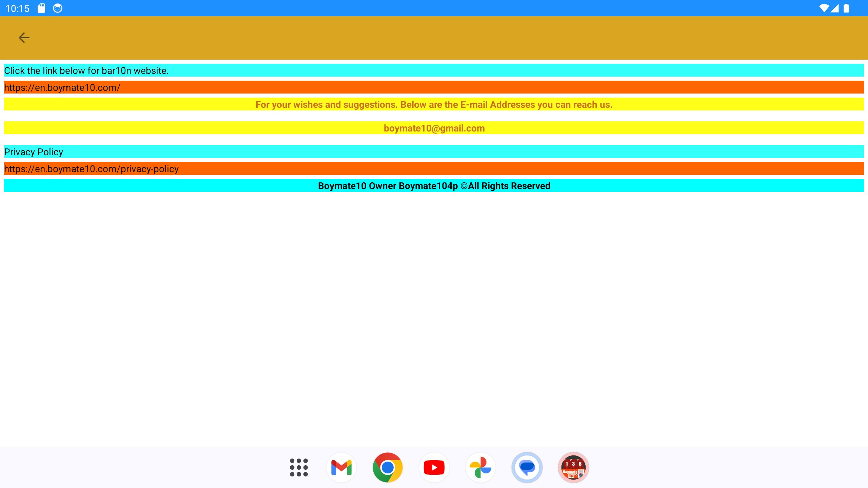Tap the SD card status bar icon
The image size is (868, 488).
click(x=41, y=8)
